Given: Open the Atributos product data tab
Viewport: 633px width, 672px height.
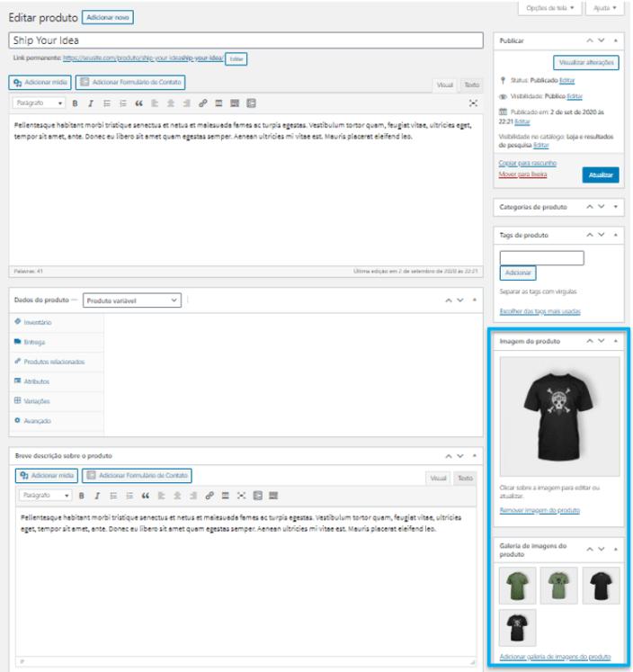Looking at the screenshot, I should click(36, 381).
